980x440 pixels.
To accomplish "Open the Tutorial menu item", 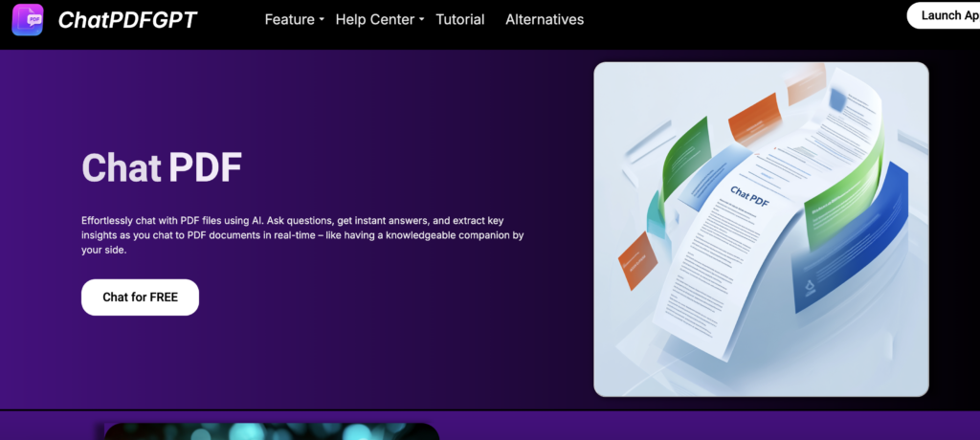I will pos(460,19).
